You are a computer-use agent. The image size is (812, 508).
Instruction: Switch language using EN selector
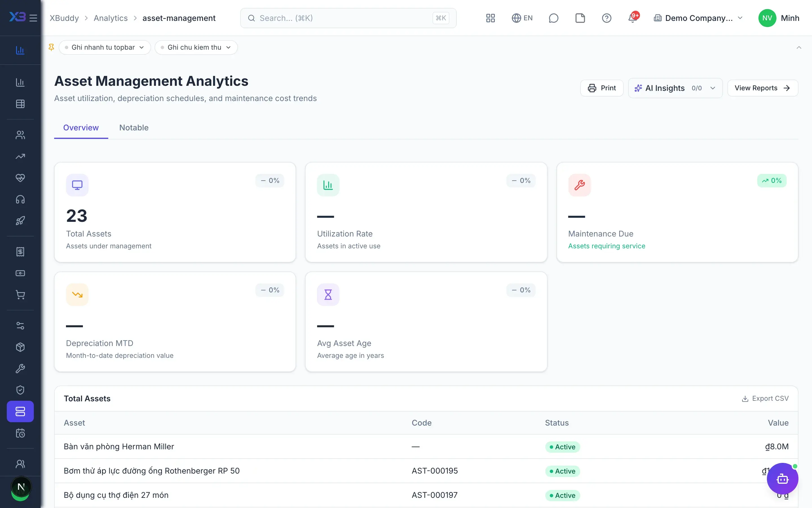tap(522, 18)
